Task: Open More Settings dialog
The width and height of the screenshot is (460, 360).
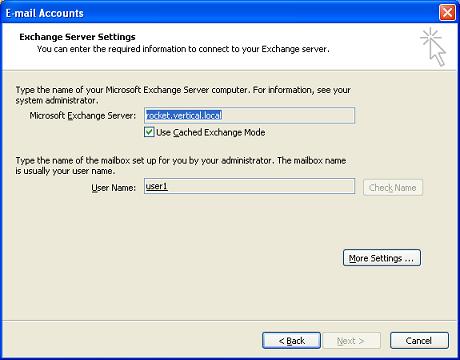Action: [382, 258]
